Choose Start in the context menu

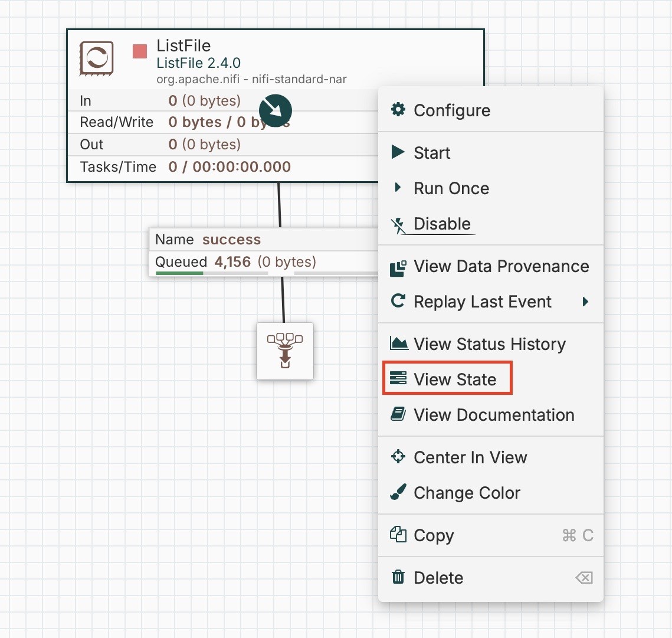[491, 153]
